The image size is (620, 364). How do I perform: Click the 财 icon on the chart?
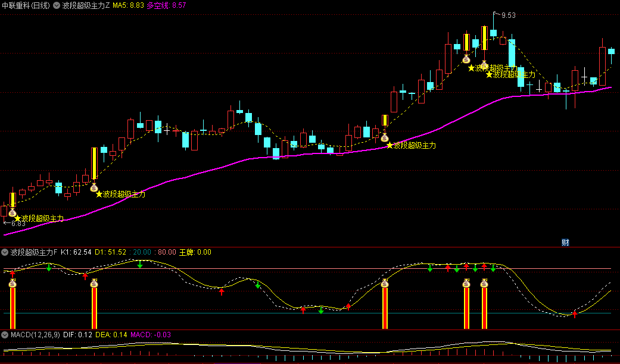[x=565, y=243]
